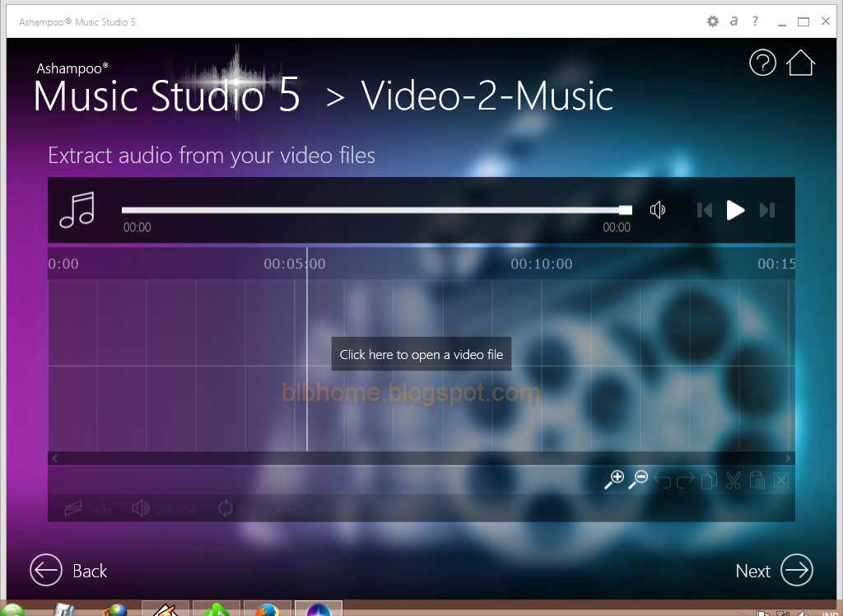Open Firefox from the taskbar

point(268,609)
